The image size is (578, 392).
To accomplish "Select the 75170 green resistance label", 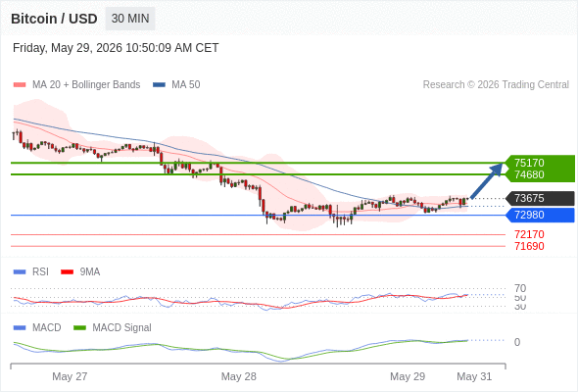I will click(x=529, y=163).
